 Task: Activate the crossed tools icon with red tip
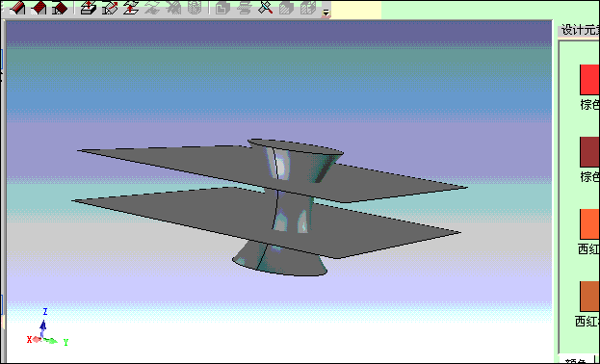point(265,8)
